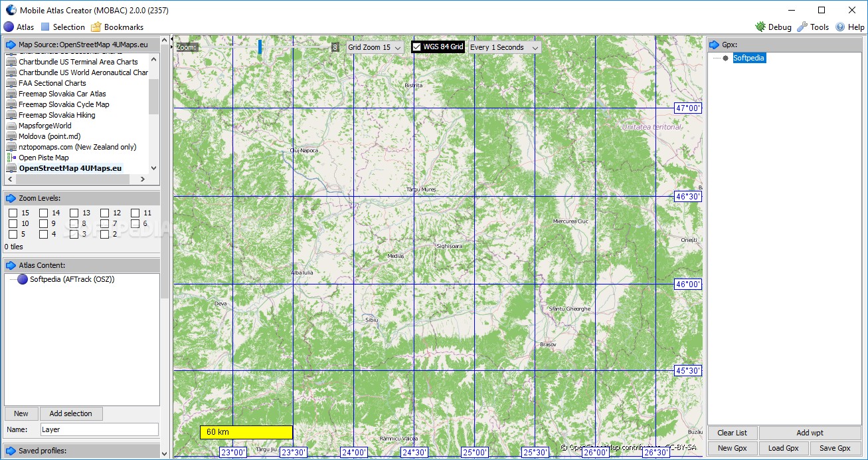868x460 pixels.
Task: Click the Save Gpx button
Action: (835, 448)
